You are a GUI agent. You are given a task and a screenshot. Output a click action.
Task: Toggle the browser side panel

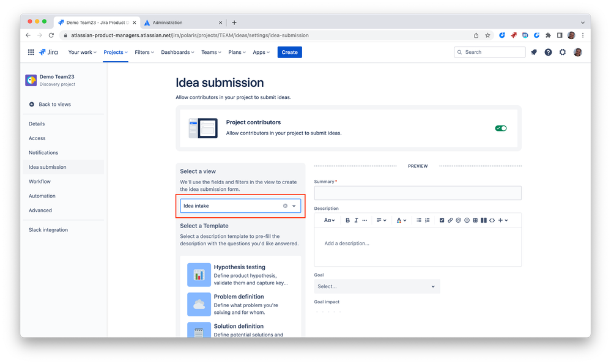pyautogui.click(x=560, y=35)
